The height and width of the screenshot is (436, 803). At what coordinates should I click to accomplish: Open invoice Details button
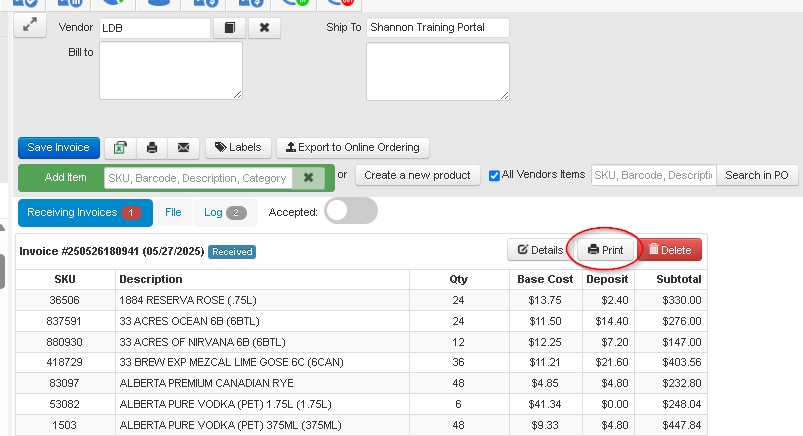tap(541, 250)
